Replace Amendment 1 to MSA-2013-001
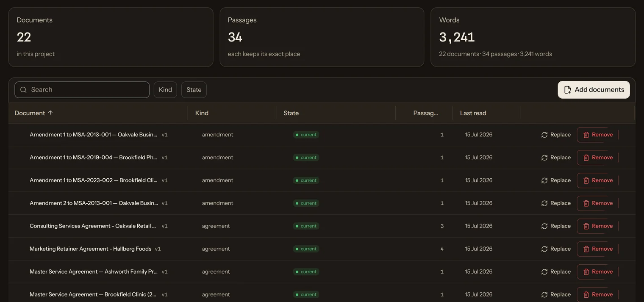Screen dimensions: 644x302 556,135
